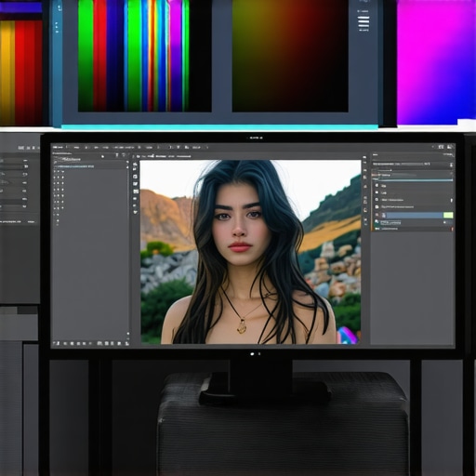Click the thin slider handle in the right panel
This screenshot has width=476, height=476.
tap(390, 170)
